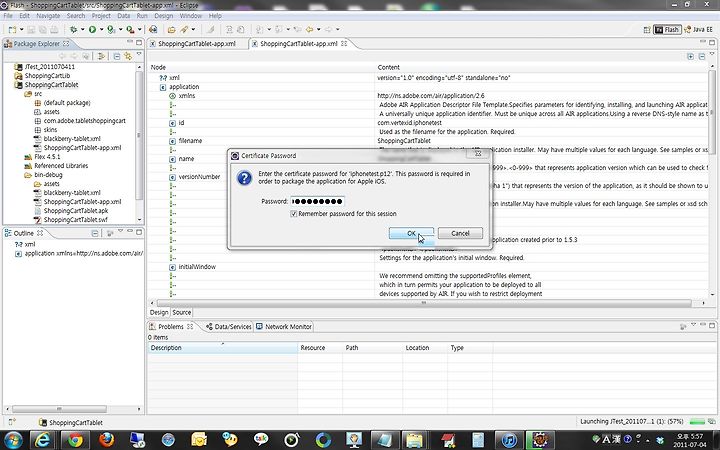Screen dimensions: 720x450
Task: Open Google Chrome from taskbar
Action: [x=75, y=440]
